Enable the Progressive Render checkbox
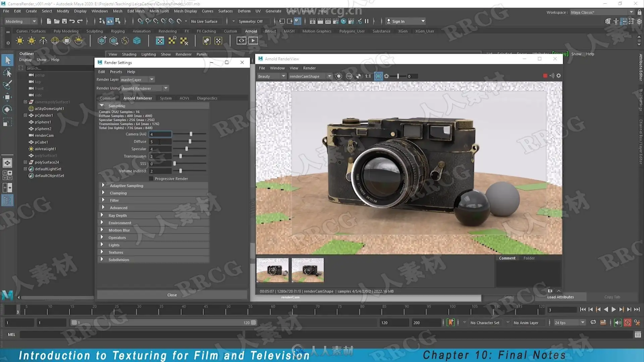Image resolution: width=644 pixels, height=362 pixels. pyautogui.click(x=151, y=179)
